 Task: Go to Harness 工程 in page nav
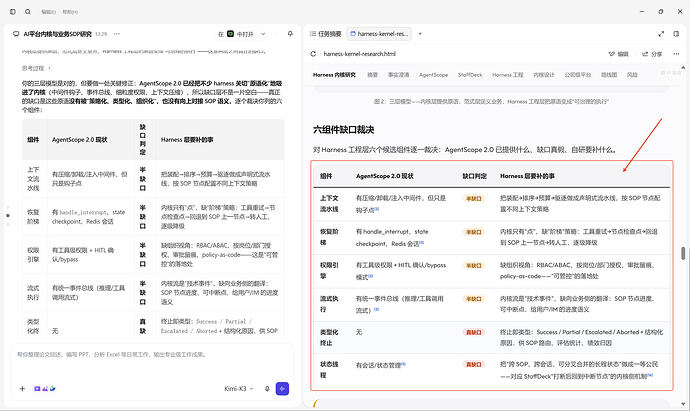(x=508, y=75)
